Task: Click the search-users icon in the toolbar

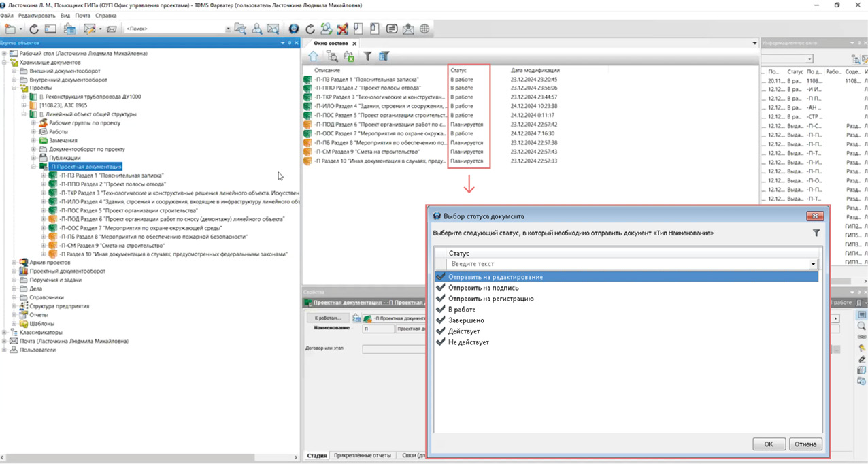Action: click(x=257, y=29)
